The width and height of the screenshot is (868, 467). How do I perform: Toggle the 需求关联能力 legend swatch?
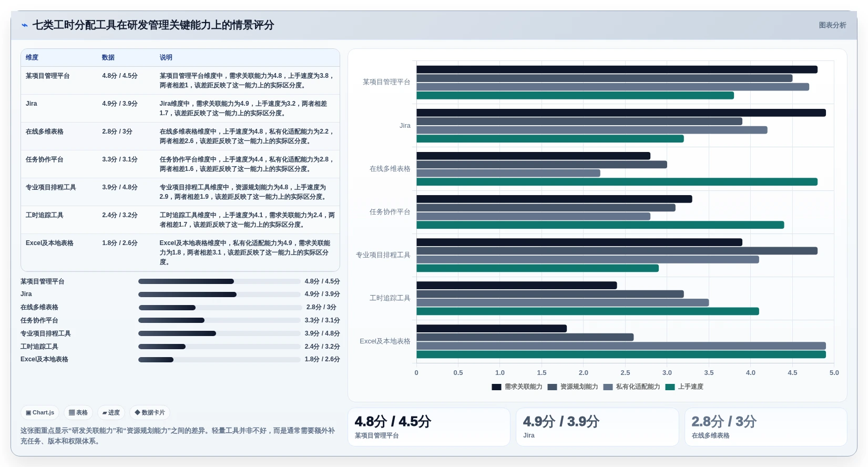point(496,387)
